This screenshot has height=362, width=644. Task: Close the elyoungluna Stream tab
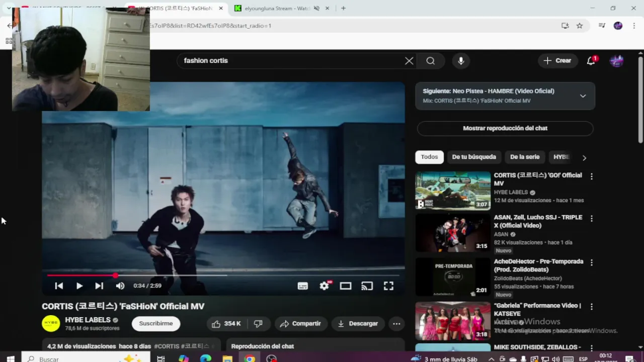coord(328,8)
